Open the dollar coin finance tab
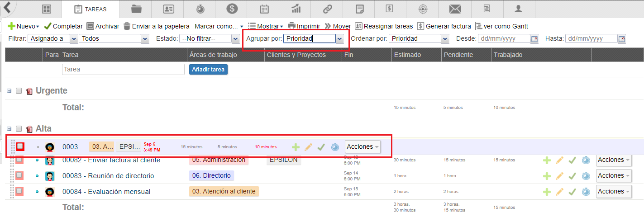This screenshot has height=217, width=644. pyautogui.click(x=232, y=9)
